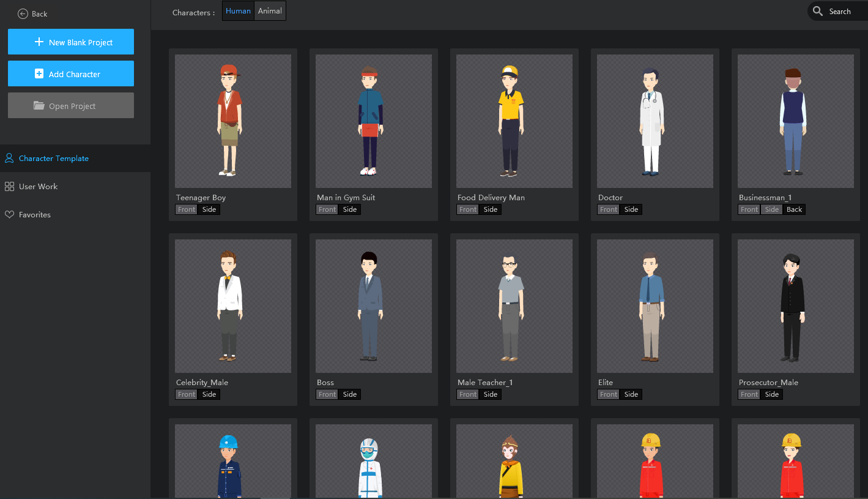Click the Favorites heart icon
Image resolution: width=868 pixels, height=499 pixels.
pos(9,215)
